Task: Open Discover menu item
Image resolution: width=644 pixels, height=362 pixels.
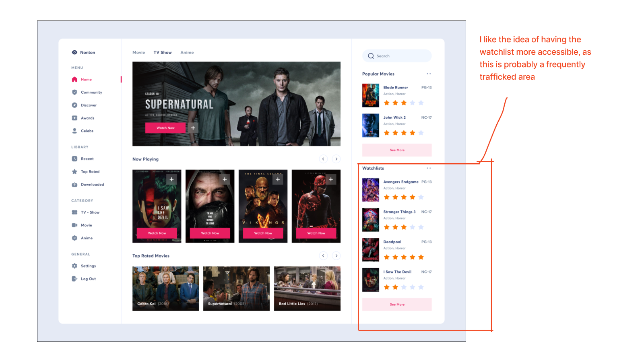Action: coord(89,105)
